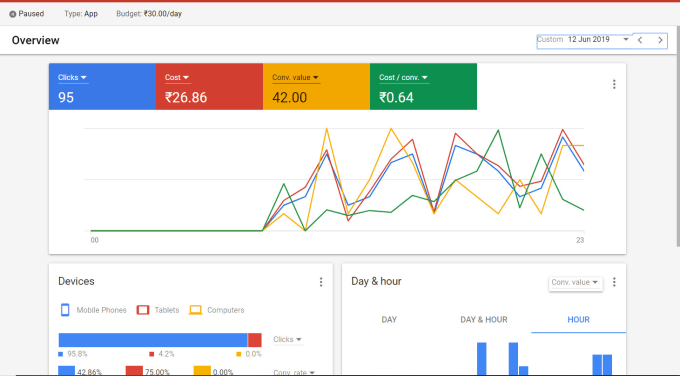Open the Conv. value metric dropdown in yellow tile
This screenshot has height=376, width=680.
pos(295,78)
